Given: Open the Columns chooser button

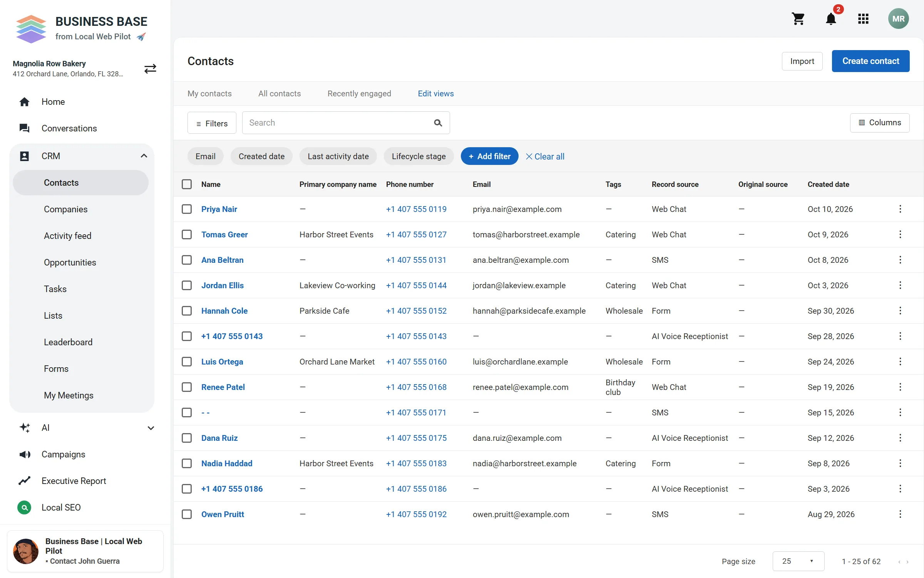Looking at the screenshot, I should tap(880, 123).
